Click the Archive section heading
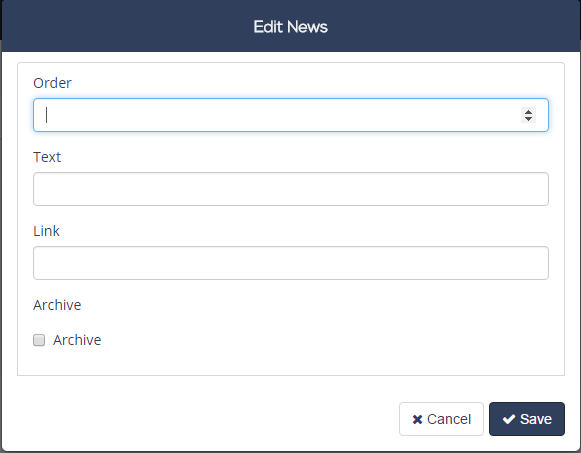Image resolution: width=581 pixels, height=453 pixels. [x=57, y=305]
